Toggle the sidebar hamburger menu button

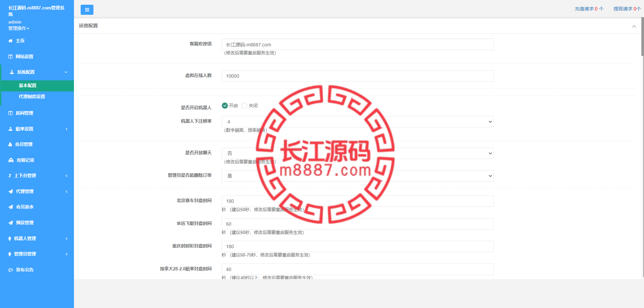[x=87, y=10]
